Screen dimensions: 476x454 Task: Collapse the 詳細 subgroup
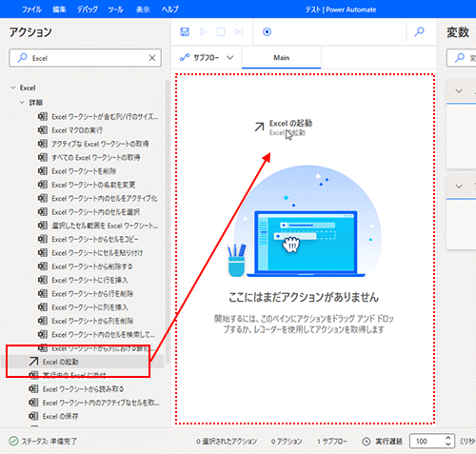click(x=22, y=102)
